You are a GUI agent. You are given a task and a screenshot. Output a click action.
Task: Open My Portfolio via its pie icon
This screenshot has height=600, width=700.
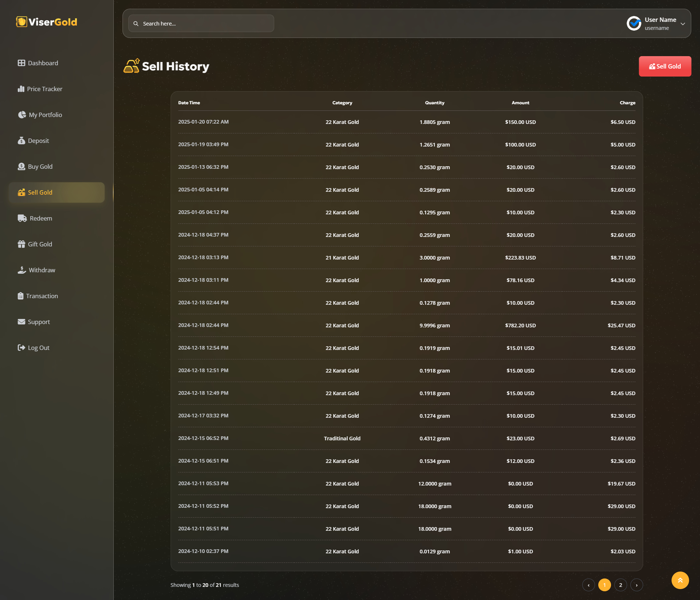[22, 114]
